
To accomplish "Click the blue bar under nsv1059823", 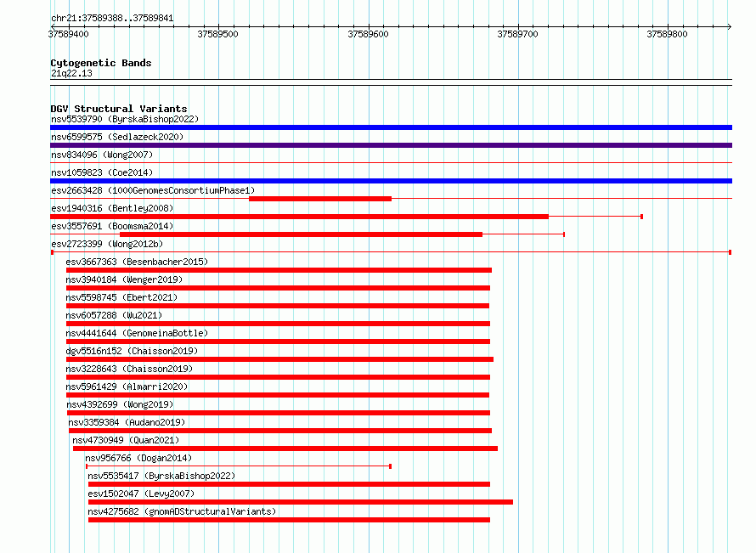I will point(391,181).
